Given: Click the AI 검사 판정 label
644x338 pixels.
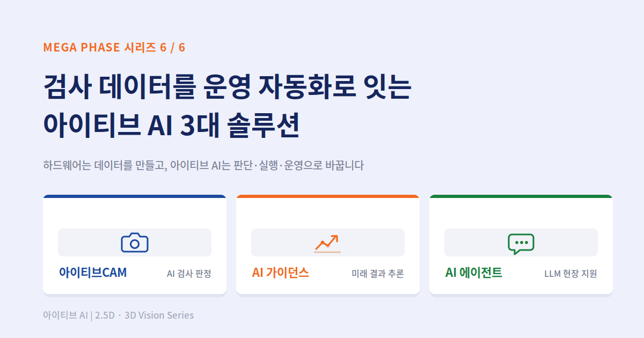Looking at the screenshot, I should pyautogui.click(x=189, y=274).
